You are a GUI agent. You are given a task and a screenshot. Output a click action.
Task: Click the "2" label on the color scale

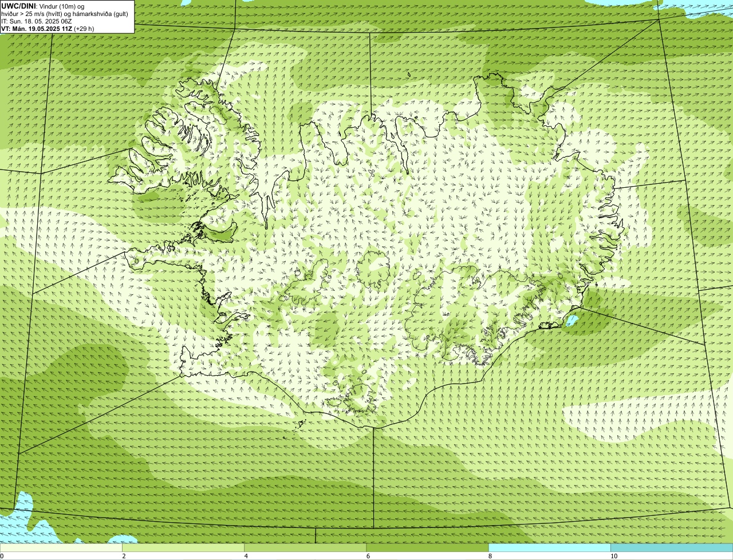[x=124, y=556]
